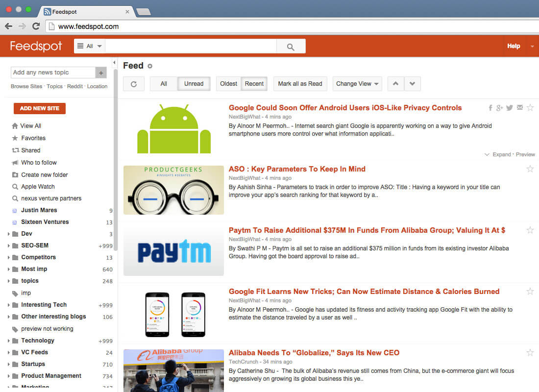This screenshot has width=539, height=392.
Task: Sort feed by Oldest first
Action: (x=229, y=84)
